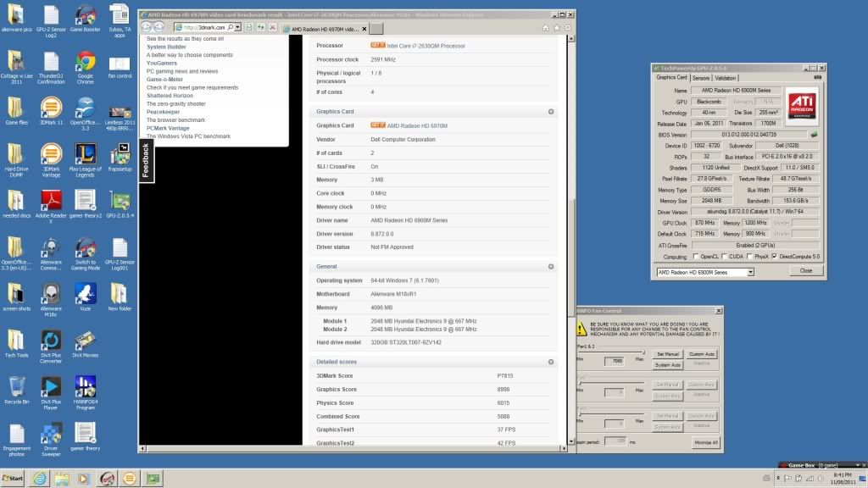The image size is (868, 488).
Task: Enable the PhysX checkbox in GPU-Z
Action: pyautogui.click(x=749, y=256)
